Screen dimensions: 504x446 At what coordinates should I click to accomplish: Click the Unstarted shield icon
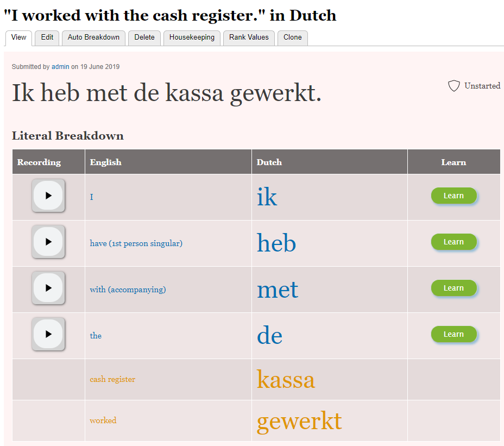(454, 86)
